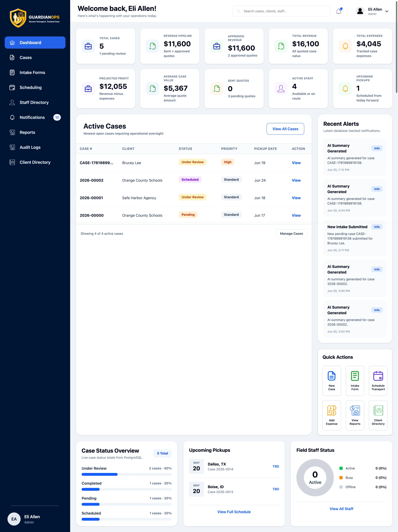Click the GuardianOps shield logo
This screenshot has height=532, width=398.
point(18,18)
